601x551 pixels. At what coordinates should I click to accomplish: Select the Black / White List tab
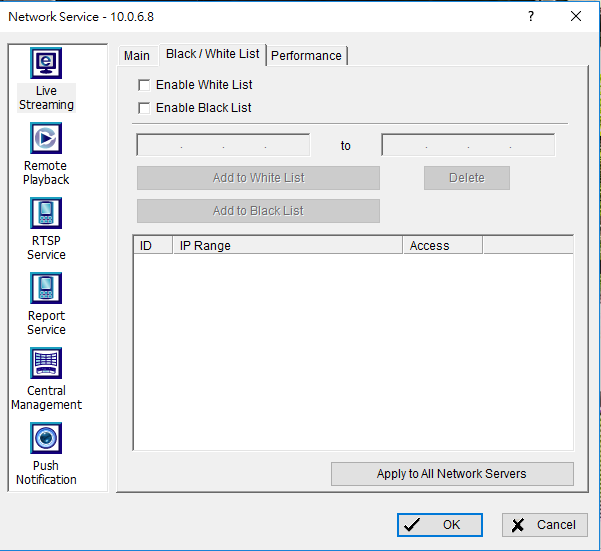(x=212, y=54)
